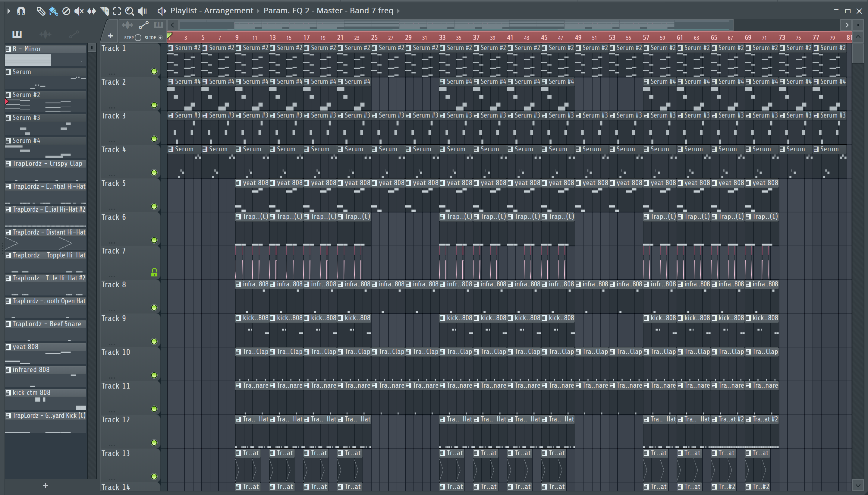Click the Track 12 header label
This screenshot has width=868, height=495.
[115, 420]
